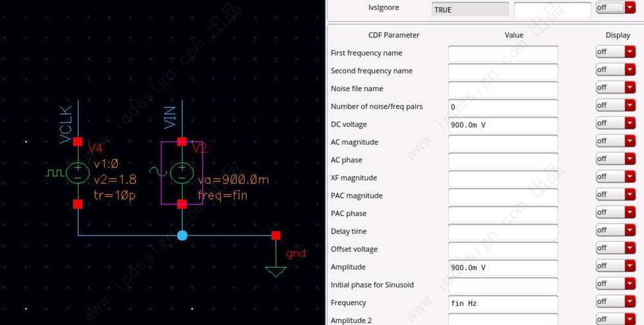Viewport: 644px width, 325px height.
Task: Click the Second frequency name value field
Action: [x=503, y=72]
